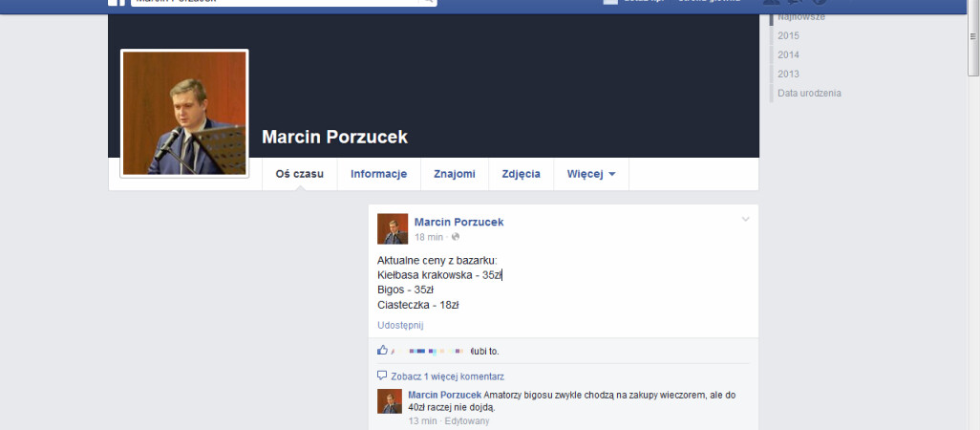Click the Udostępnij share link
Screen dimensions: 980x430
[x=400, y=325]
